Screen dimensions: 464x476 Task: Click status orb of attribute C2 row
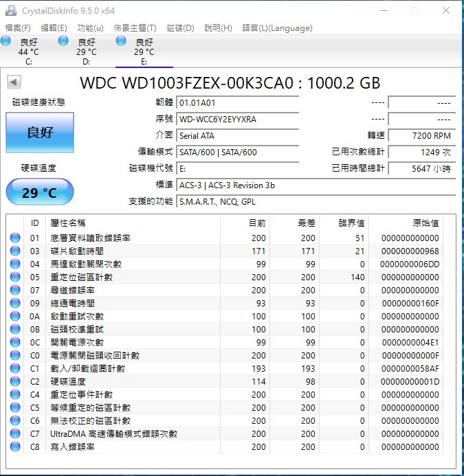[x=15, y=381]
